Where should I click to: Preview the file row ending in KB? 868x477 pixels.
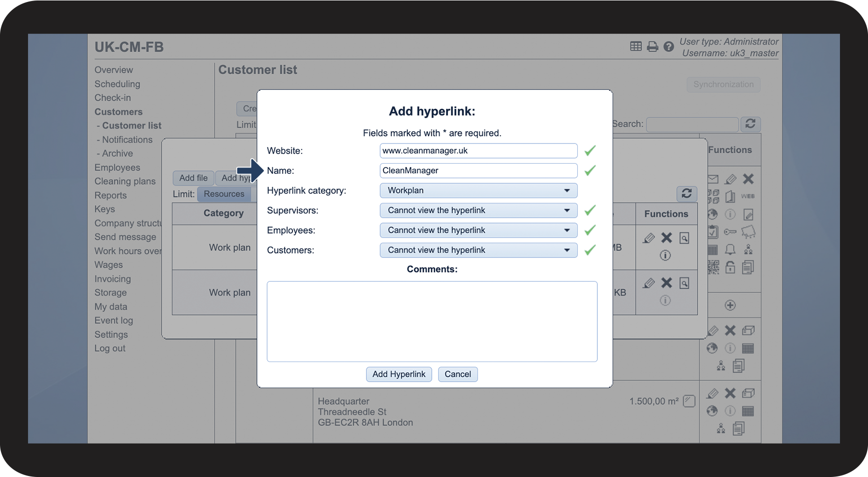[684, 283]
